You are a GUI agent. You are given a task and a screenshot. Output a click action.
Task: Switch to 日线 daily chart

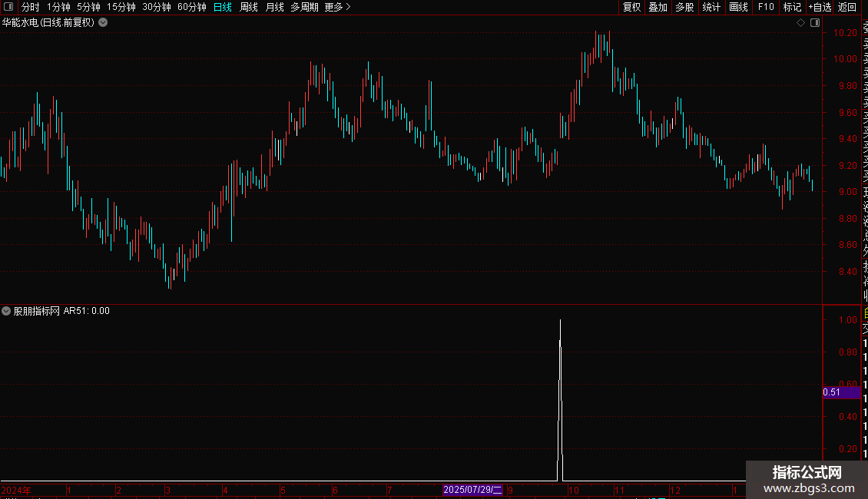[x=223, y=7]
